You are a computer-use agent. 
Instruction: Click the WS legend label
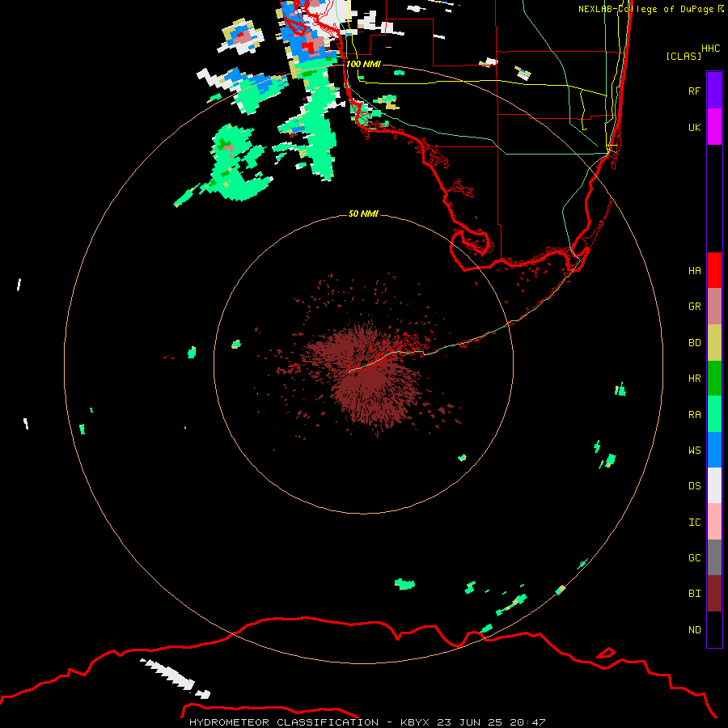coord(694,450)
